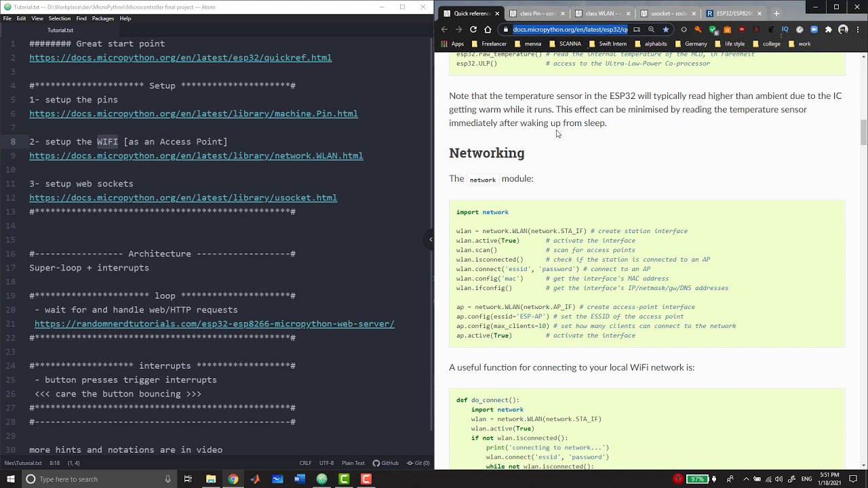Click the uBlock shield extension icon
This screenshot has width=868, height=488.
coord(742,29)
